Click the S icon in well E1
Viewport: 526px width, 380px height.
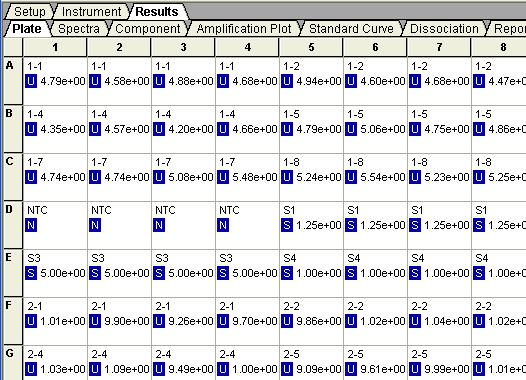coord(31,273)
